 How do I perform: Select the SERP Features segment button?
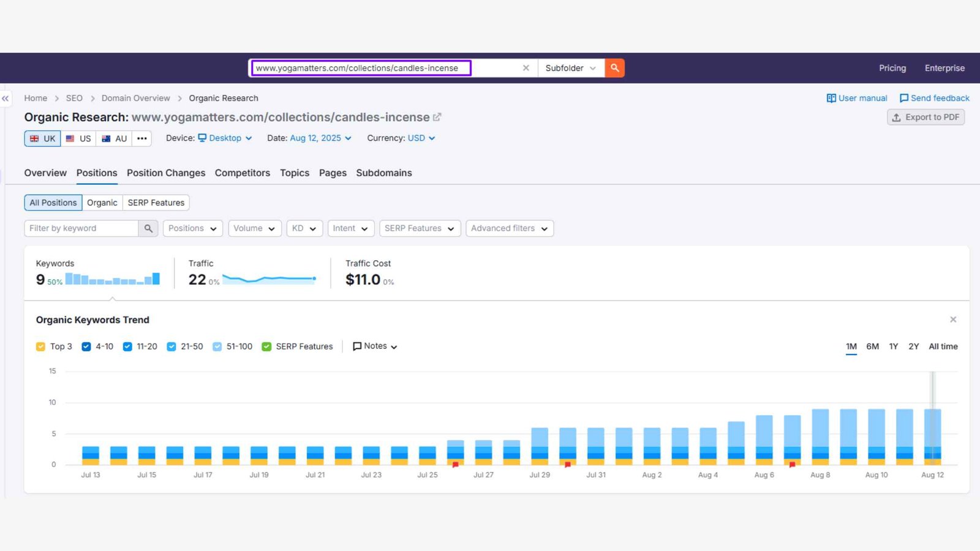tap(156, 203)
